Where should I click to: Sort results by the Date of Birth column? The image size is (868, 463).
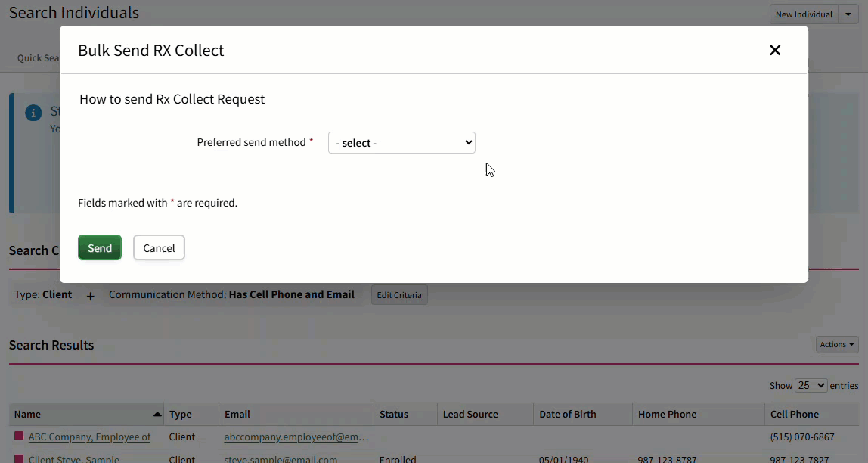click(x=568, y=414)
